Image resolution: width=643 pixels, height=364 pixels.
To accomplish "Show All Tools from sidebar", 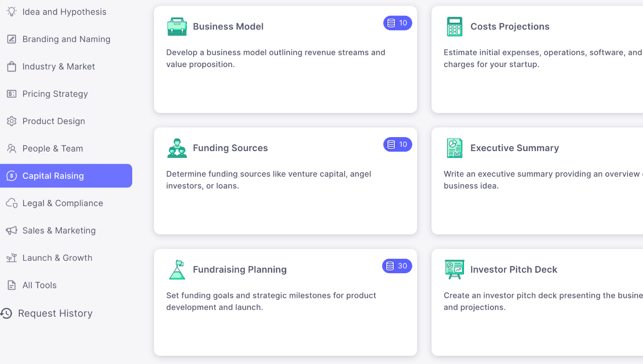I will (40, 285).
